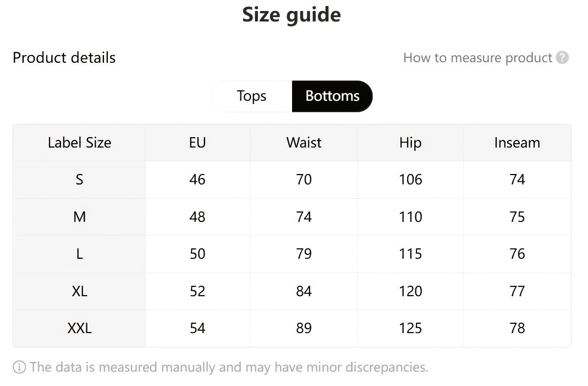
Task: Select the XL label size row
Action: tap(79, 291)
